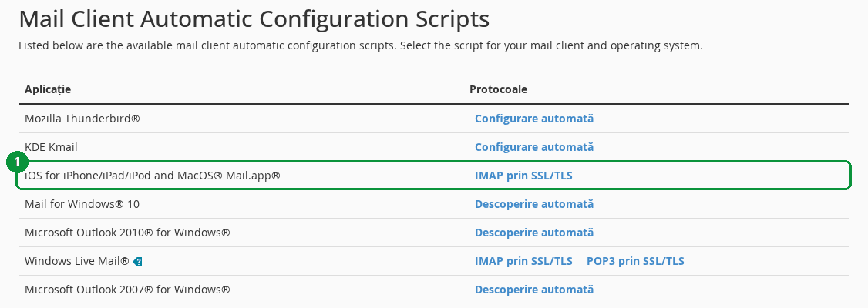
Task: Select the KDE Kmail application name
Action: click(x=51, y=147)
